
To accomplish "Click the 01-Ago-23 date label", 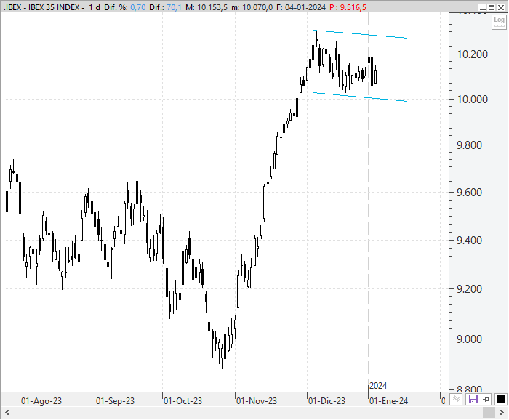I will (x=41, y=401).
